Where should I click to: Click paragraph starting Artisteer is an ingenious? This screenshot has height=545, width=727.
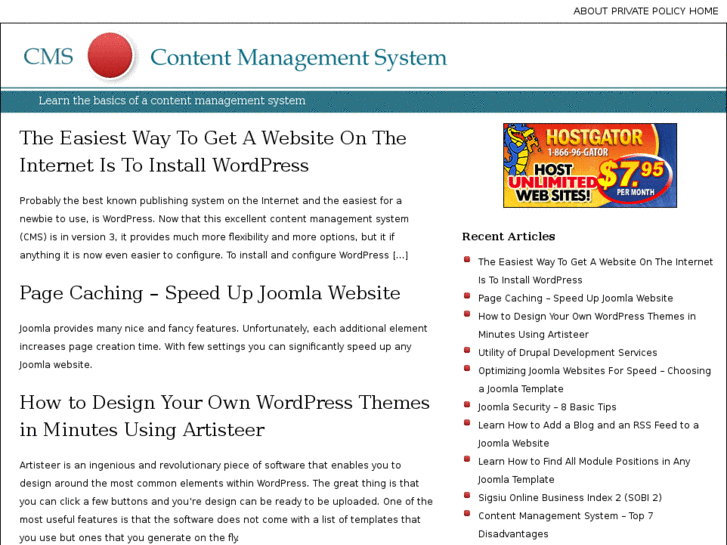tap(226, 501)
